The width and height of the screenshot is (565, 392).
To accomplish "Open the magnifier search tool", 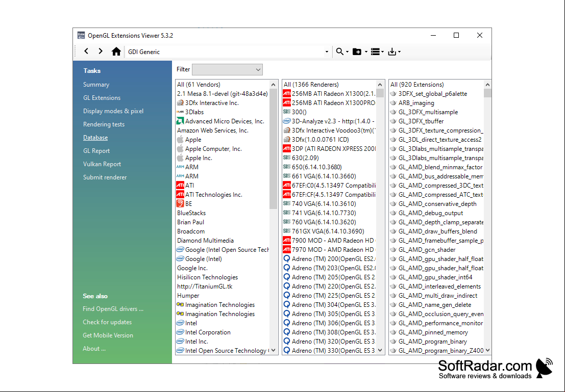I will [x=339, y=51].
